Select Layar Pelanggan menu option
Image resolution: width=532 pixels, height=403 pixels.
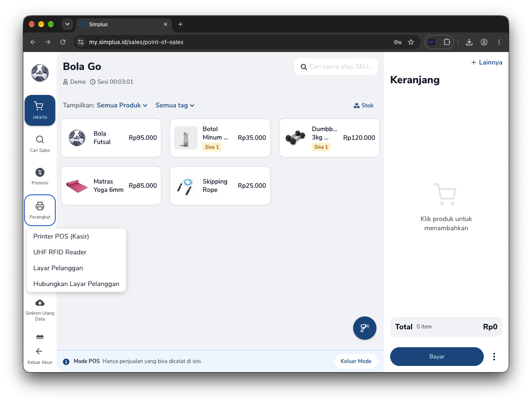(76, 268)
